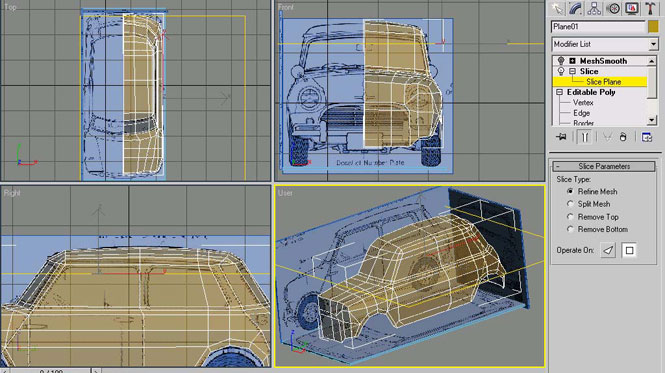Open the Utilities hammer icon
This screenshot has width=665, height=373.
coord(650,8)
